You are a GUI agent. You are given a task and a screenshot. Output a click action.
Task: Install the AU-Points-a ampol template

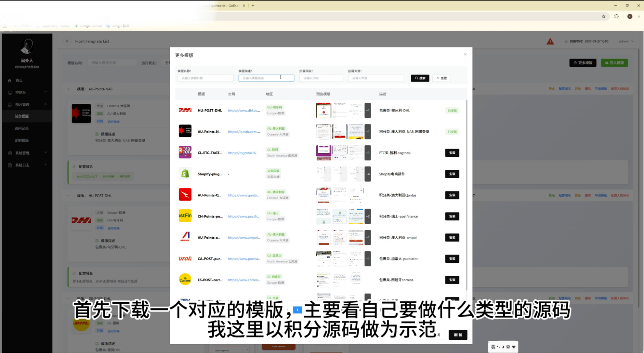tap(452, 238)
